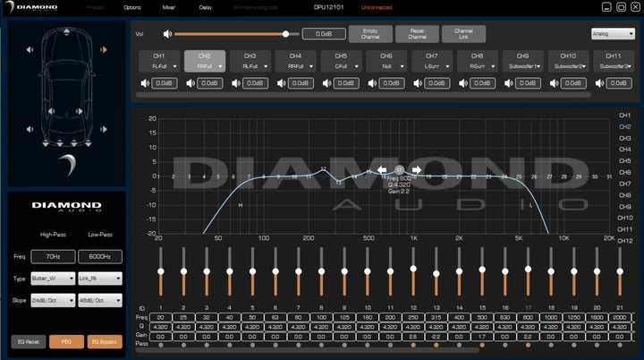Viewport: 644px width, 360px height.
Task: Select rightmost subwoofer icon below car
Action: 88,143
